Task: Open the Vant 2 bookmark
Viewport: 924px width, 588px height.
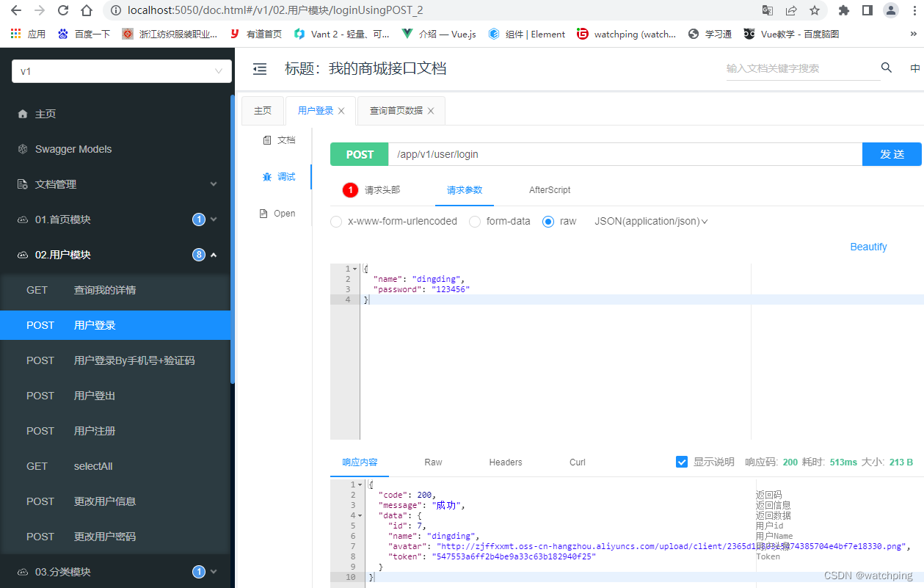Action: point(341,34)
